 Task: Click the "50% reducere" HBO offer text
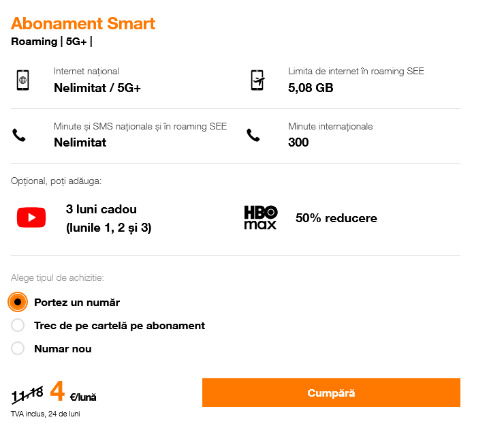[336, 218]
